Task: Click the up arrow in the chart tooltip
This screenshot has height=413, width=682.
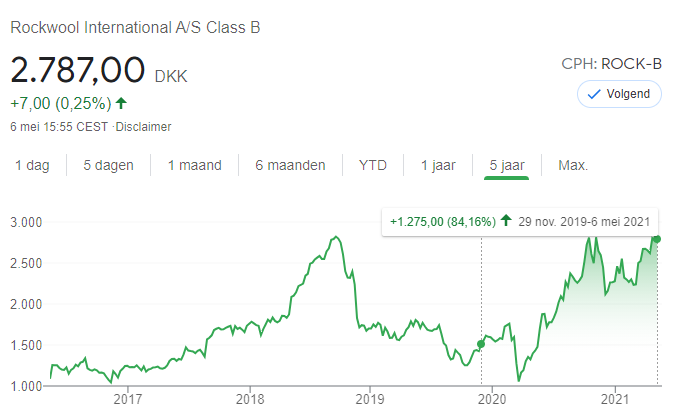Action: point(506,220)
